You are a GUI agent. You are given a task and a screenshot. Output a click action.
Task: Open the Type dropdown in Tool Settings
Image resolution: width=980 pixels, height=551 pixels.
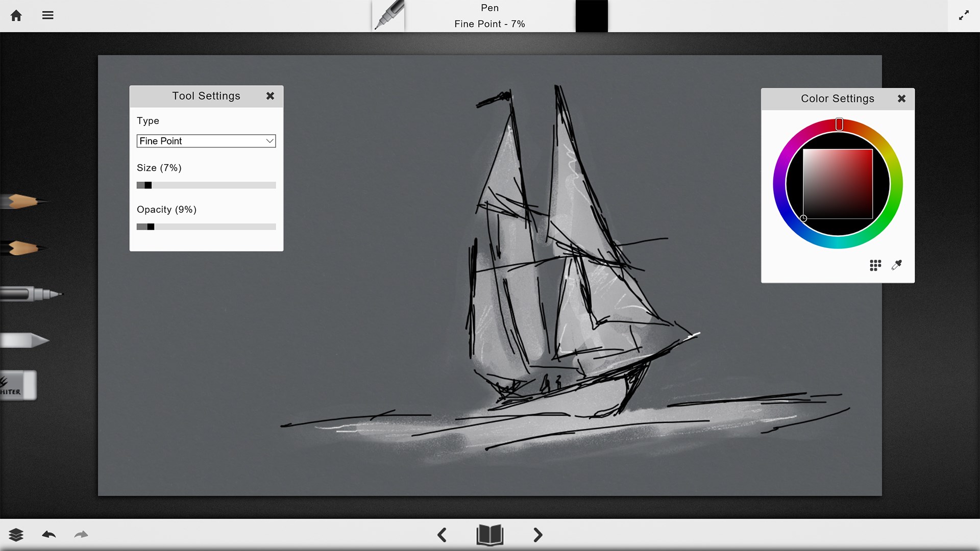(x=206, y=141)
